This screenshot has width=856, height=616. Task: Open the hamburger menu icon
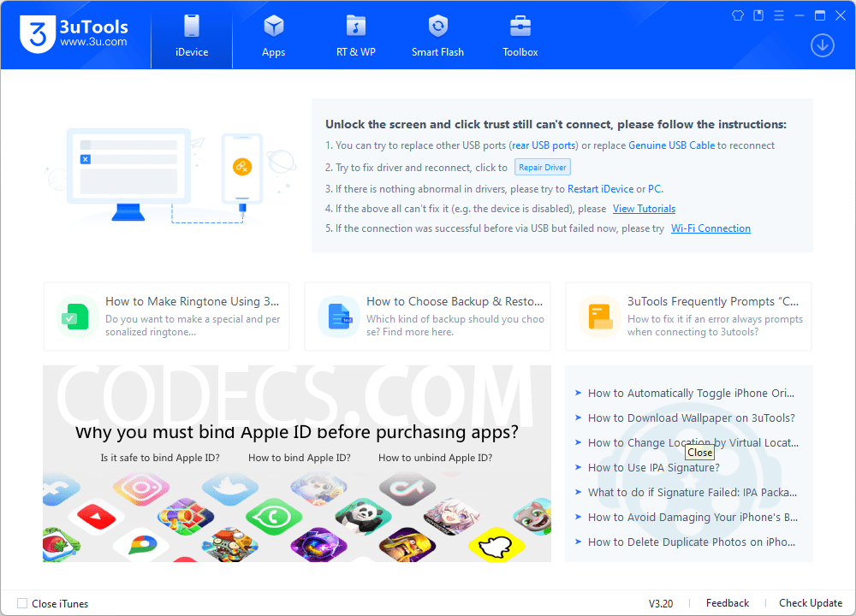(x=779, y=15)
